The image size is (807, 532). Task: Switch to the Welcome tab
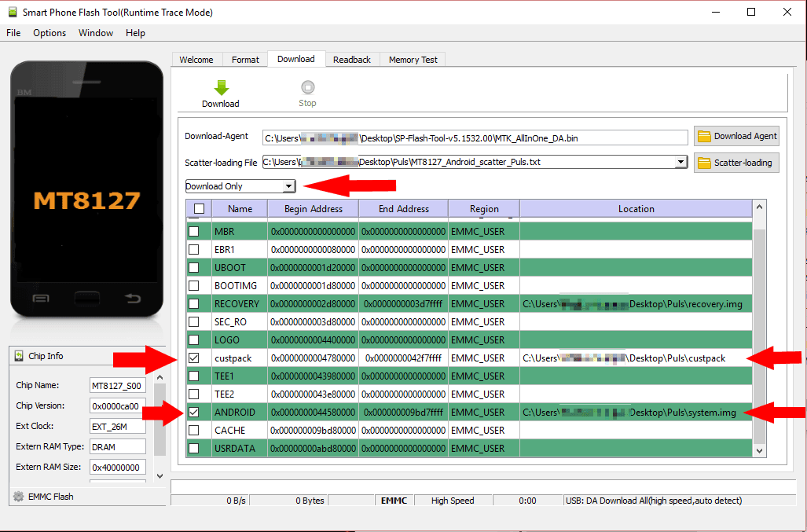pyautogui.click(x=196, y=60)
